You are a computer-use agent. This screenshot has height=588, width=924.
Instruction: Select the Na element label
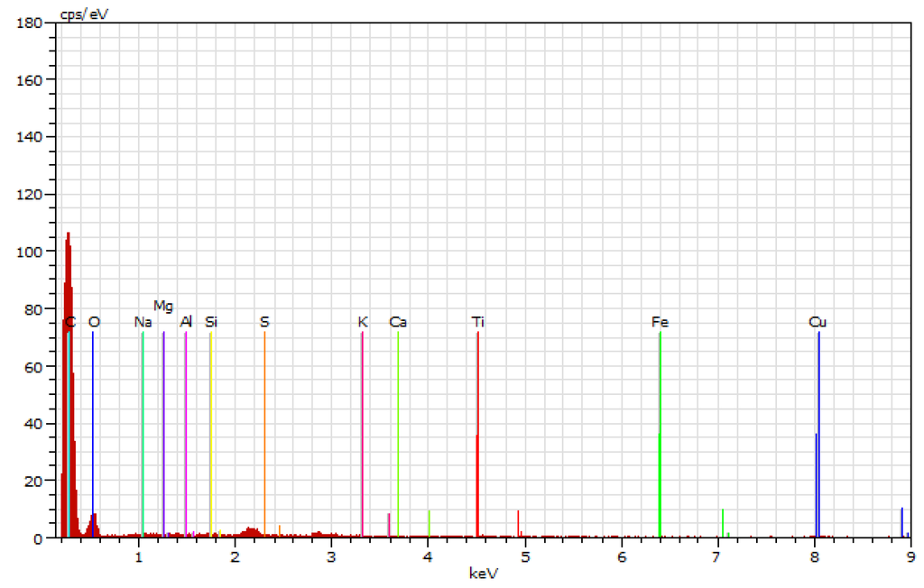[143, 322]
